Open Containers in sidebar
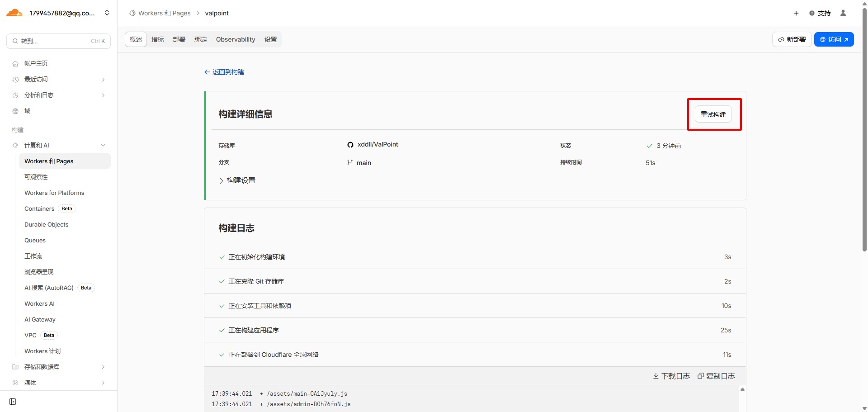 point(39,208)
